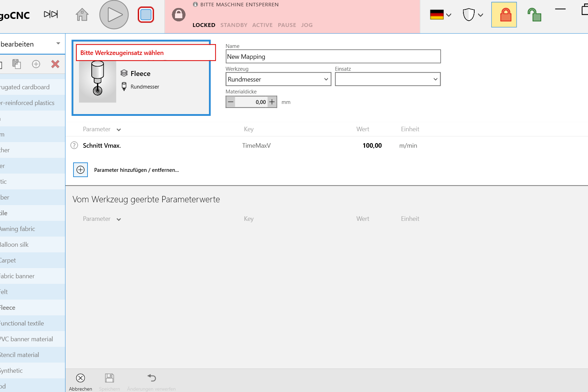Click the info icon beside 'Bitte Maschine entsperren'
The width and height of the screenshot is (588, 392).
point(195,5)
